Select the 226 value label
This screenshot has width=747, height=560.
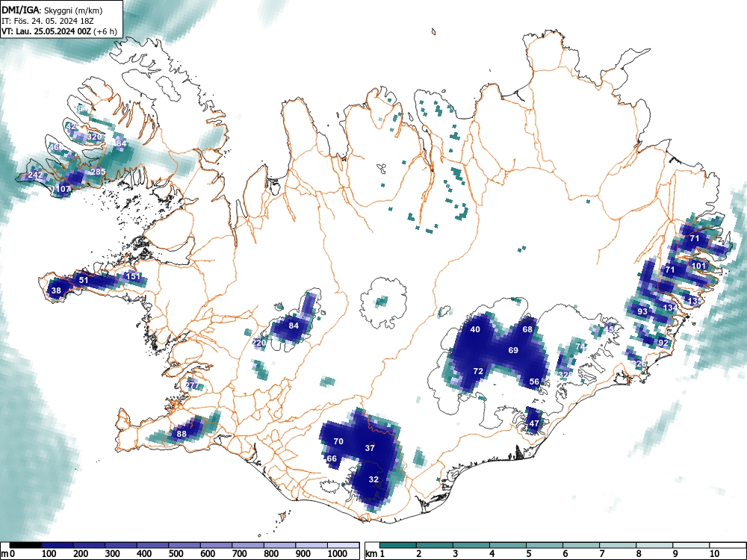click(x=639, y=364)
